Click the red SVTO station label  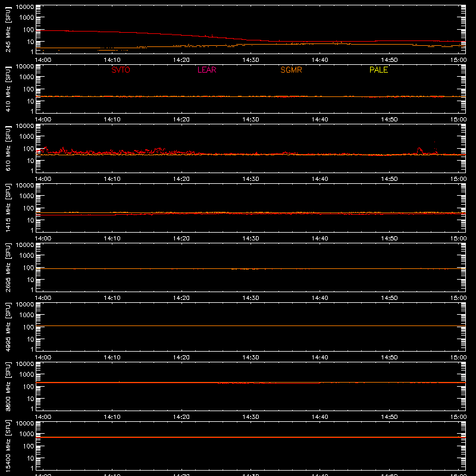click(121, 70)
